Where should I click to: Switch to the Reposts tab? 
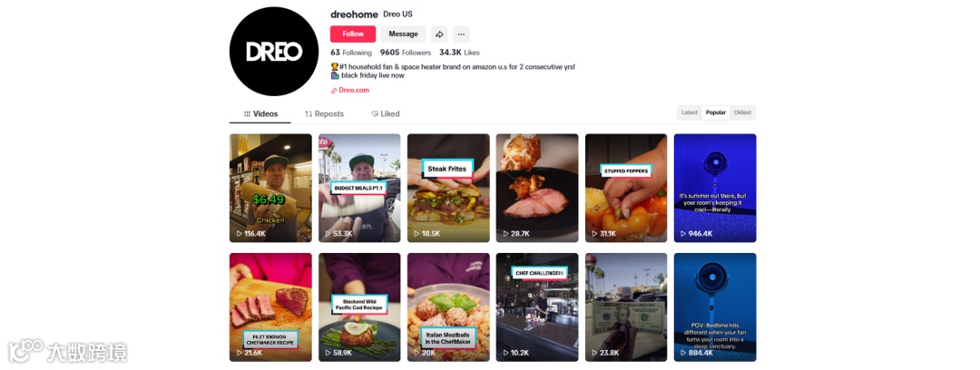324,113
